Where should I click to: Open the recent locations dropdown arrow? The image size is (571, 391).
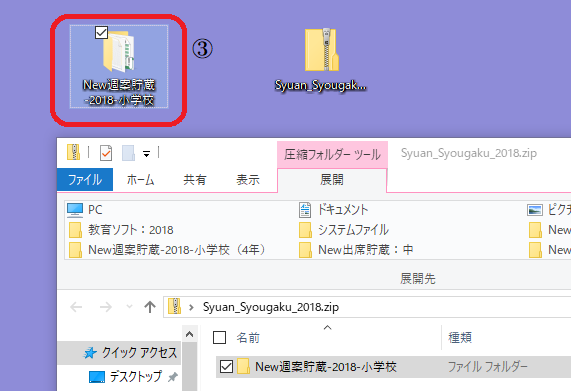coord(129,307)
